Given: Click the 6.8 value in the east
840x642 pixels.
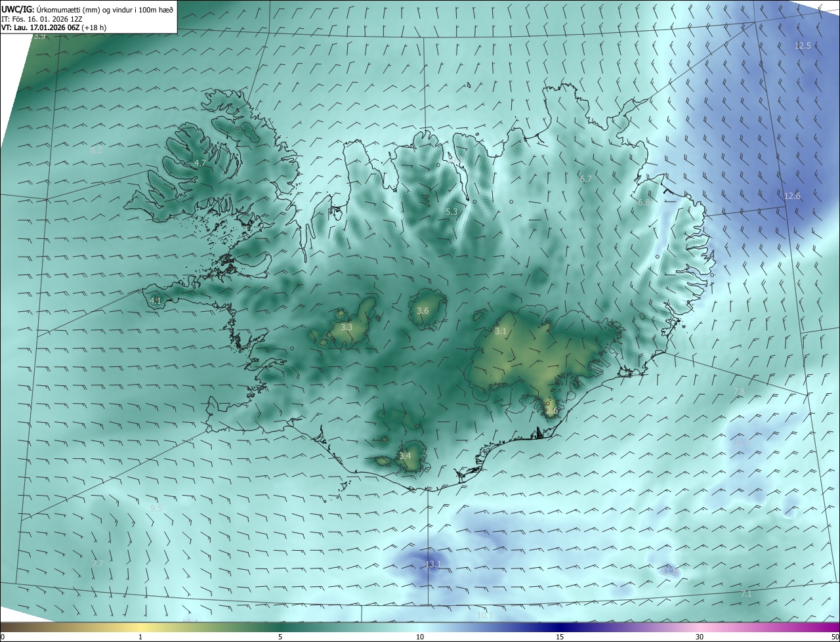Looking at the screenshot, I should [x=644, y=203].
